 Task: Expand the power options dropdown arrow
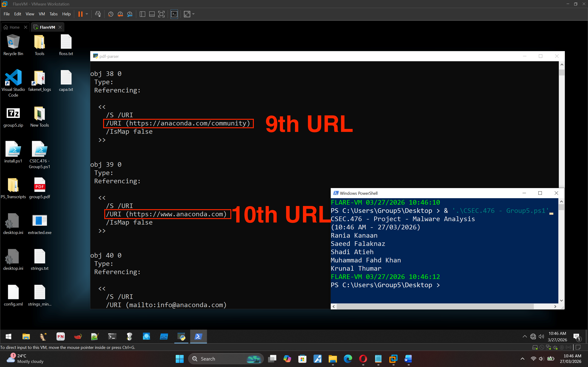click(x=87, y=14)
